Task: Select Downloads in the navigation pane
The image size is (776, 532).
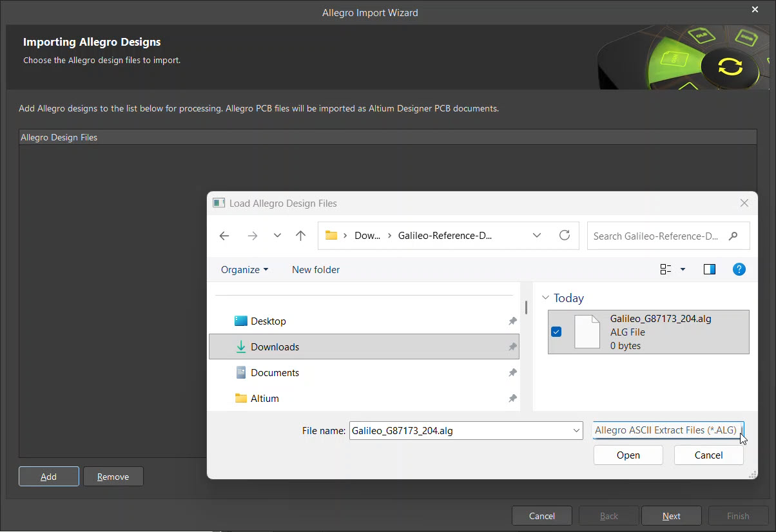Action: pos(364,347)
